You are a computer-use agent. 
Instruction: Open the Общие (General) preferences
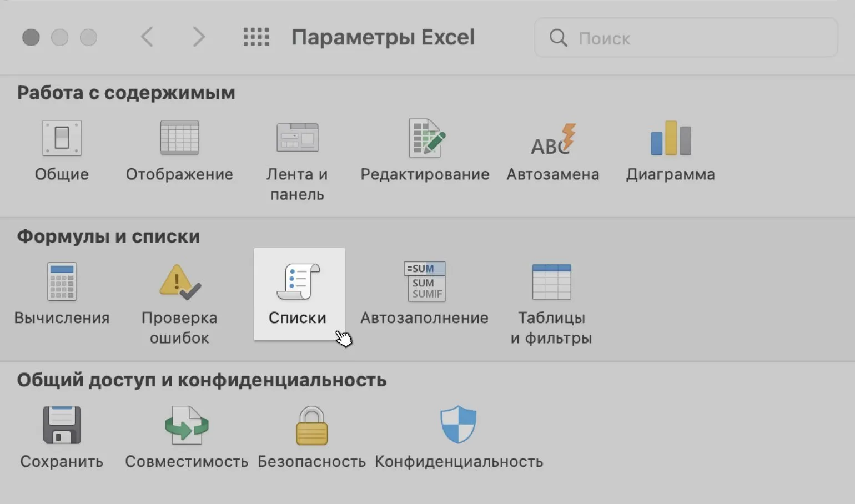point(62,139)
